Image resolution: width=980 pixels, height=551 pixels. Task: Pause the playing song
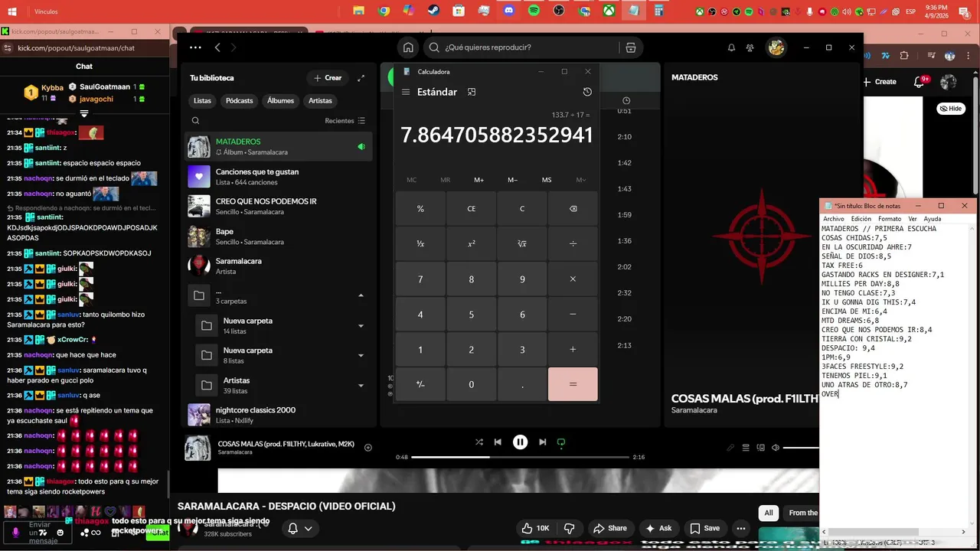(520, 442)
